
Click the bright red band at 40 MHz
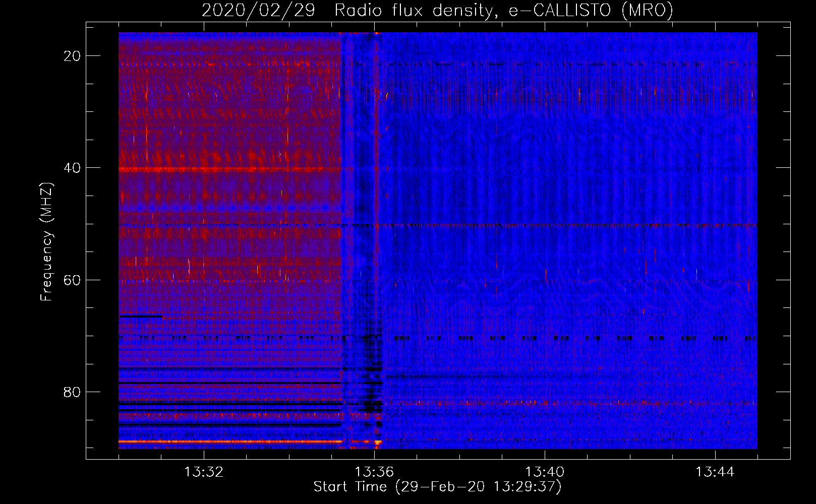click(x=229, y=170)
